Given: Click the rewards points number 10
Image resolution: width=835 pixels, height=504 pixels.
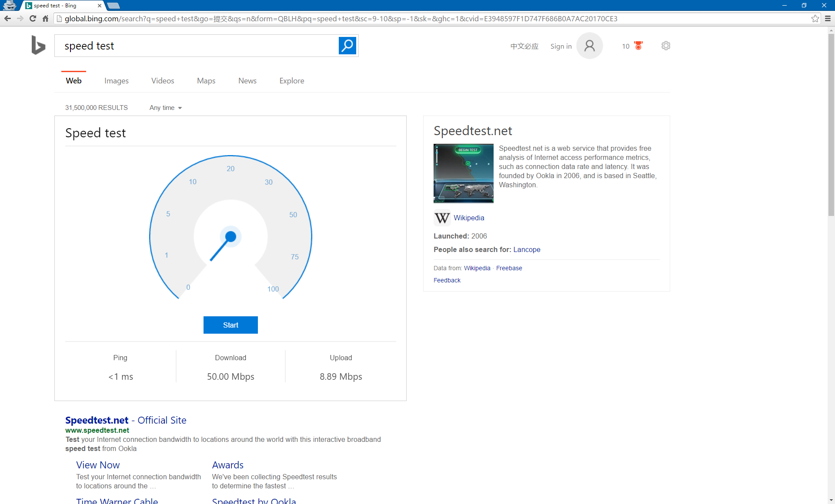Looking at the screenshot, I should 625,46.
